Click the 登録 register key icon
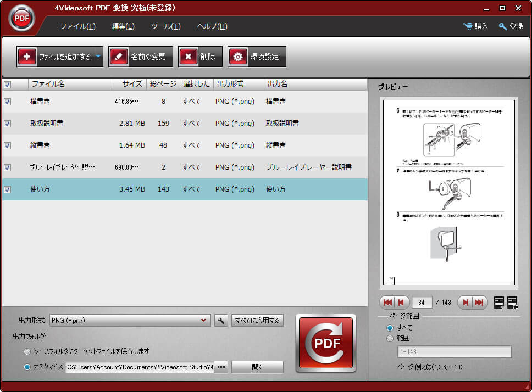Screen dimensions: 532x392 (502, 26)
